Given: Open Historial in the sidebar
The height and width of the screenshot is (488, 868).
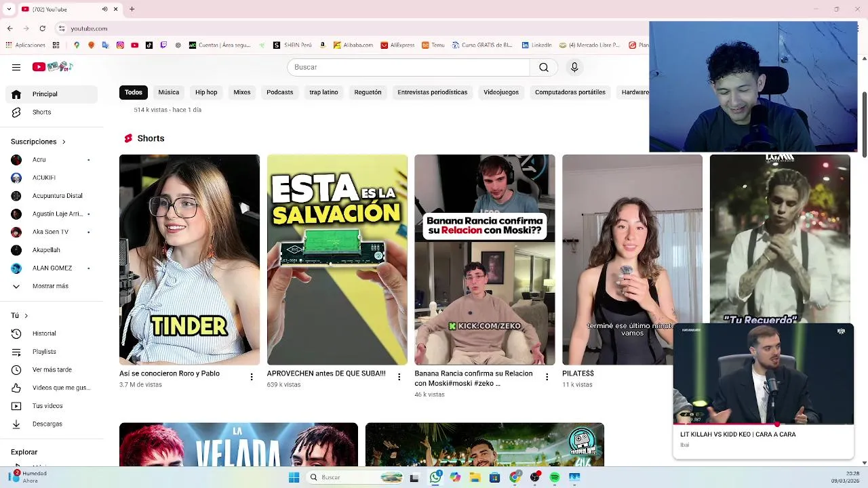Looking at the screenshot, I should (x=52, y=333).
